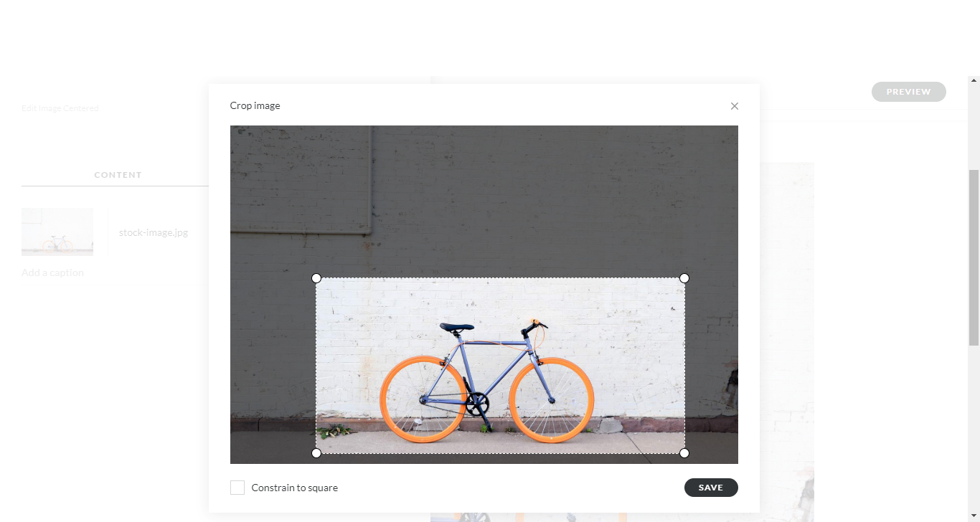The width and height of the screenshot is (980, 522).
Task: Switch to the Content tab
Action: point(118,175)
